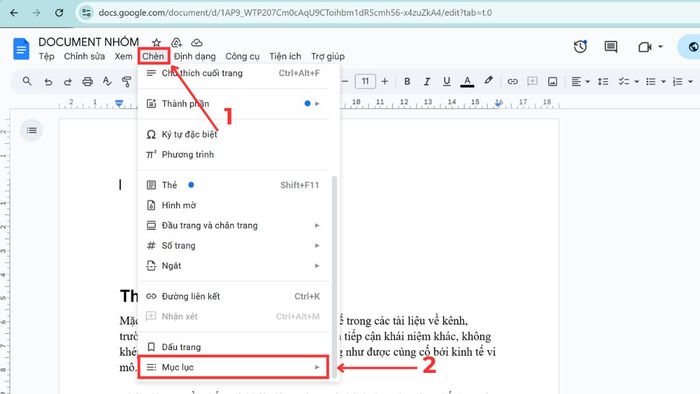The width and height of the screenshot is (700, 394).
Task: Click the Redo arrow
Action: 68,82
